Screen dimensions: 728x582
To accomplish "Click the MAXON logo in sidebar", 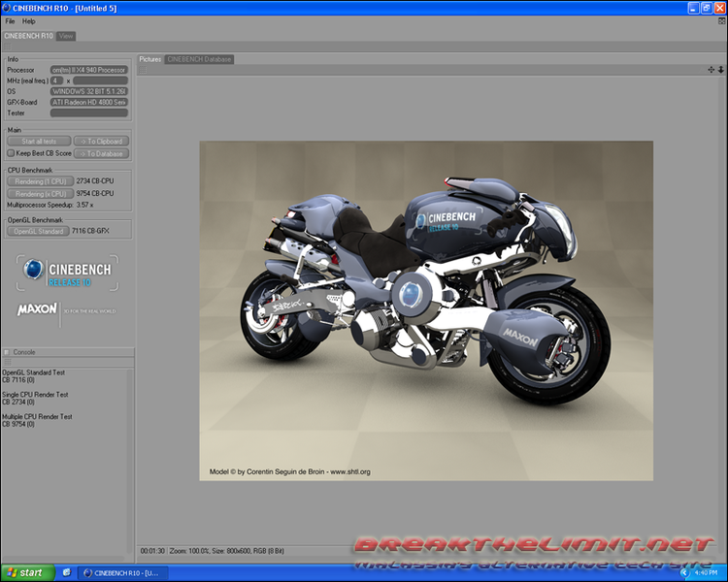I will (x=37, y=309).
